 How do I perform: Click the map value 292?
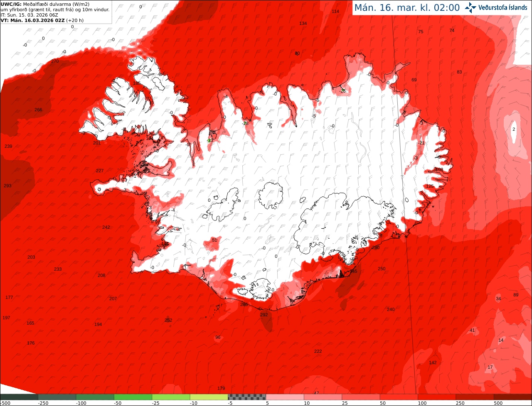(x=264, y=315)
